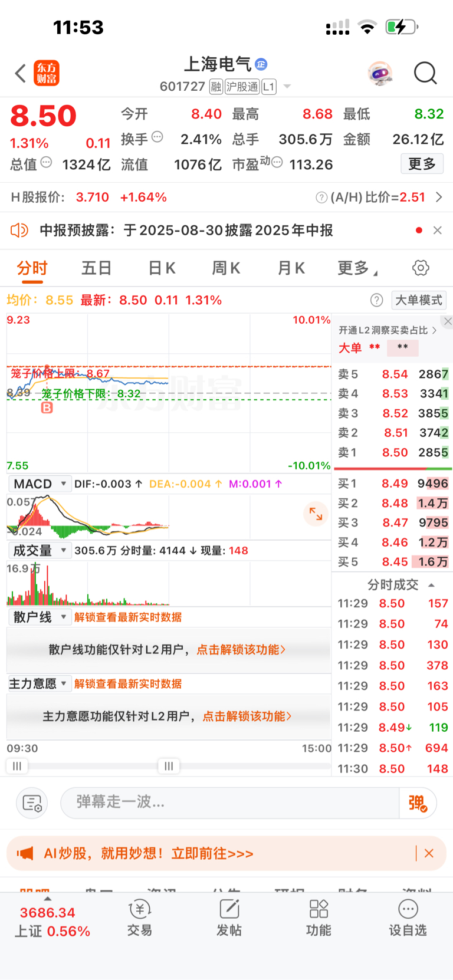Viewport: 453px width, 980px height.
Task: Open the A/H ratio chevron
Action: pyautogui.click(x=439, y=197)
